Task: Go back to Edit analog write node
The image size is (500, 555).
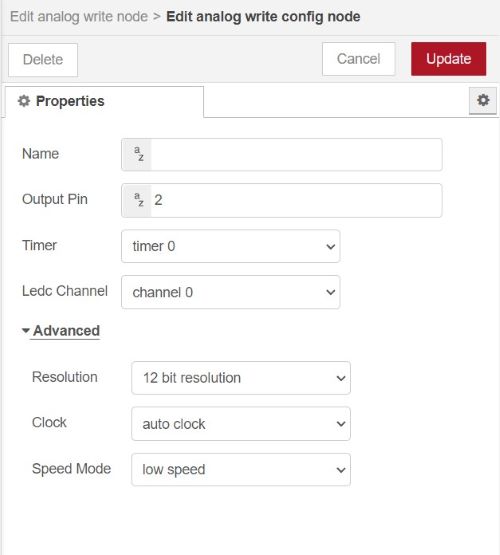Action: [79, 17]
